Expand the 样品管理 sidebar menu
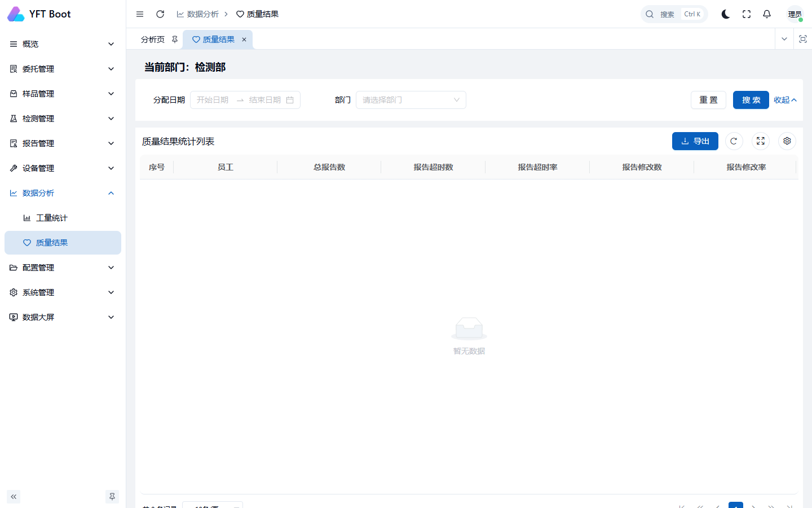The width and height of the screenshot is (812, 508). (x=63, y=94)
